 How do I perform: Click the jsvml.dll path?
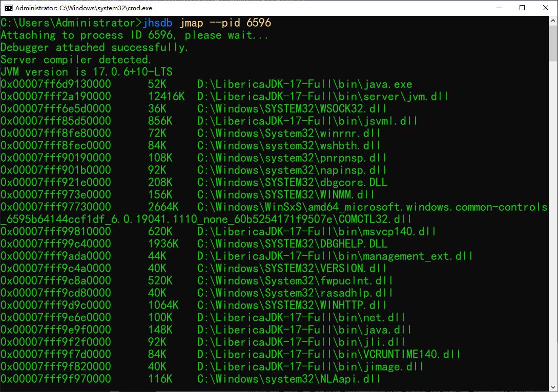(x=307, y=121)
